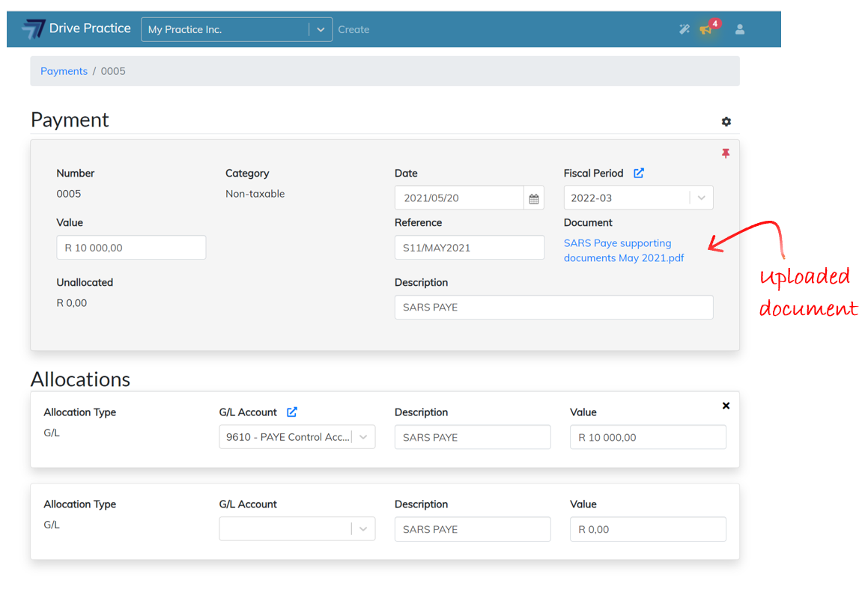Open Fiscal Period external link icon
Screen dimensions: 868x589
click(638, 173)
